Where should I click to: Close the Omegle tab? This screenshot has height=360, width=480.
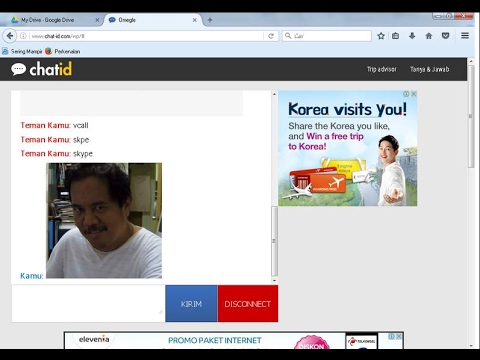pos(195,20)
